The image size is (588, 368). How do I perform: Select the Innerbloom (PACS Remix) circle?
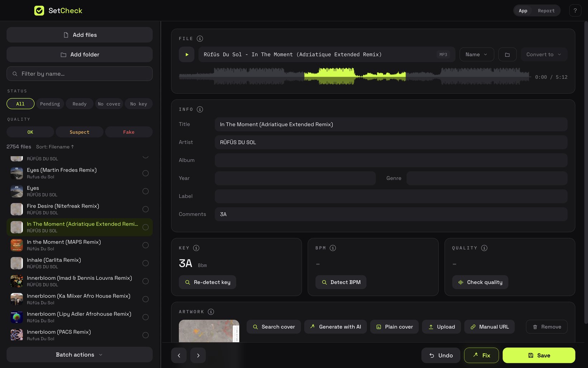(146, 335)
